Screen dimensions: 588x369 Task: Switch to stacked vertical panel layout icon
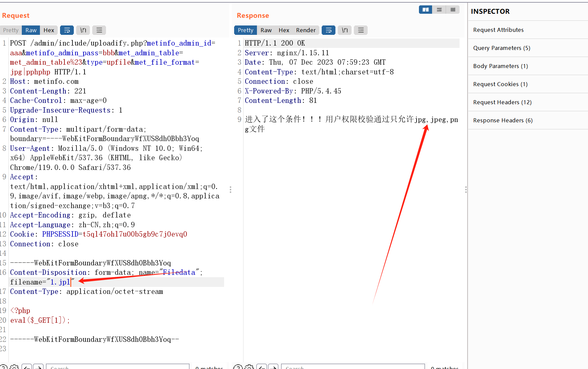(x=439, y=9)
